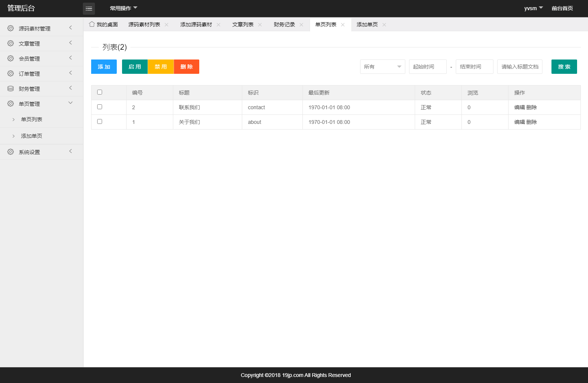Image resolution: width=588 pixels, height=383 pixels.
Task: Click the home icon on 我的桌面 tab
Action: point(92,24)
